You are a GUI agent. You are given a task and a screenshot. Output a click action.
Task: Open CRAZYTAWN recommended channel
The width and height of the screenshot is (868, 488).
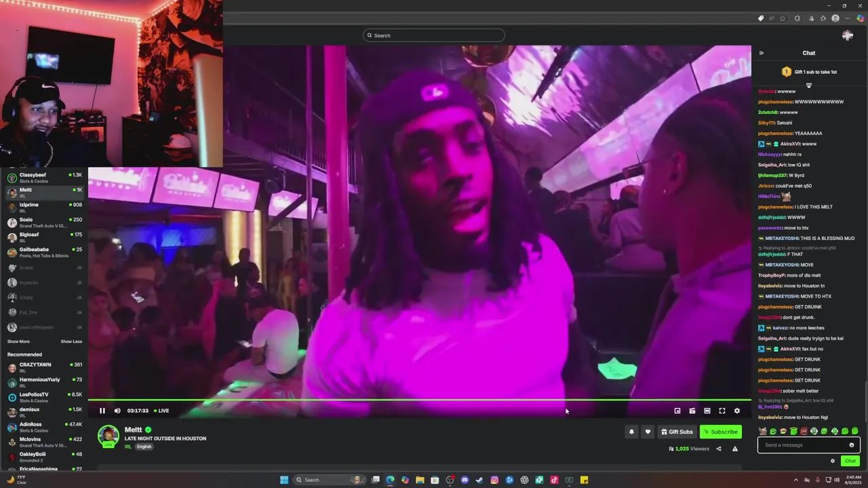[44, 367]
